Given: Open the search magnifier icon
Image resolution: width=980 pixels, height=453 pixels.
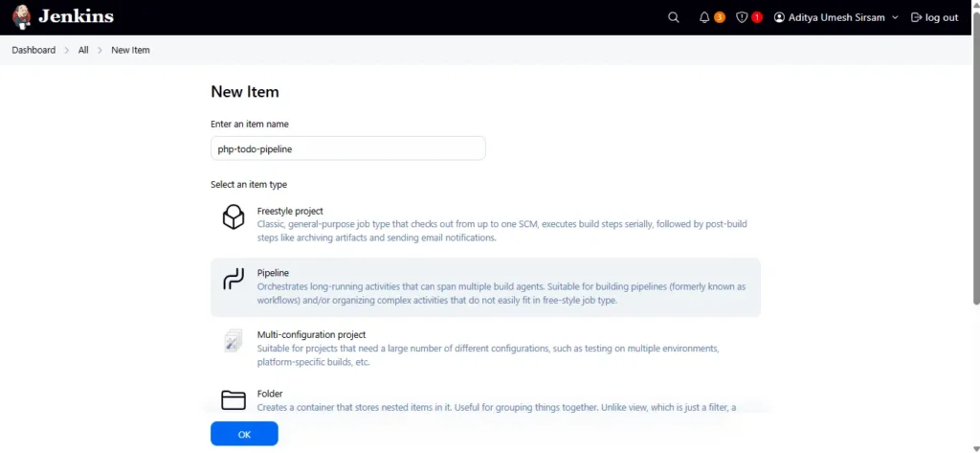Looking at the screenshot, I should [x=674, y=17].
